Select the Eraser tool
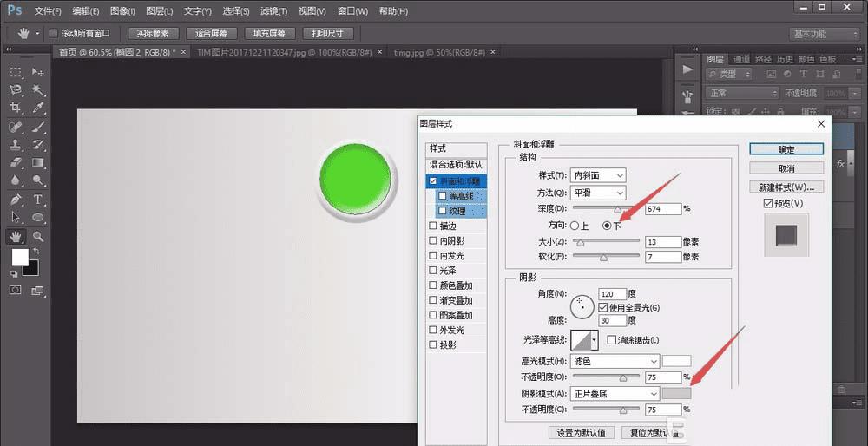 (x=16, y=162)
